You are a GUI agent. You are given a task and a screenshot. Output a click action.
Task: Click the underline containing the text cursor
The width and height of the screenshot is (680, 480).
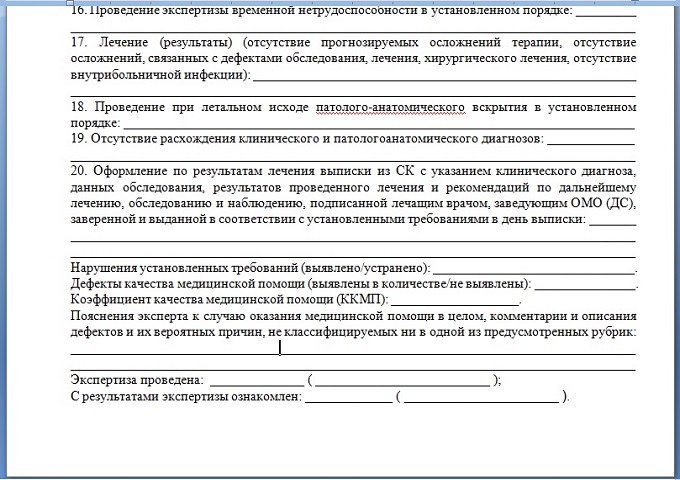click(x=353, y=351)
